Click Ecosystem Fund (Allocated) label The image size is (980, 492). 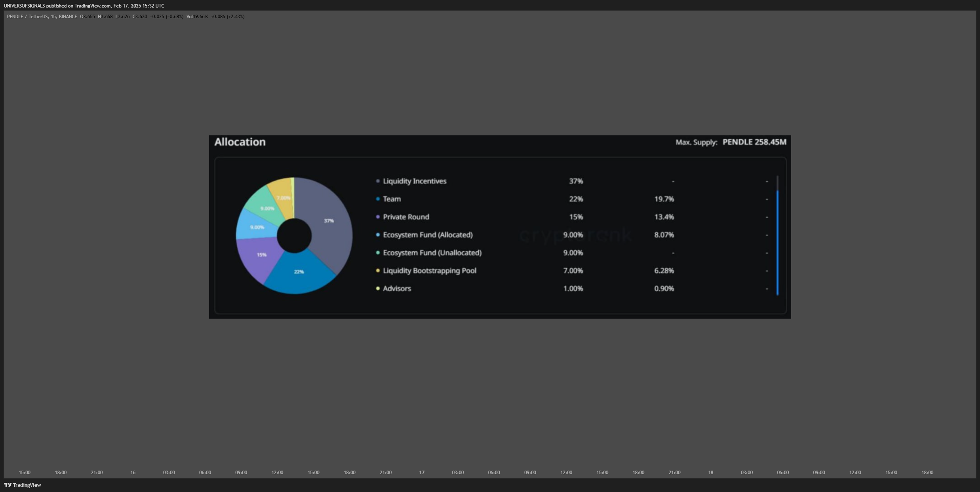(x=428, y=235)
